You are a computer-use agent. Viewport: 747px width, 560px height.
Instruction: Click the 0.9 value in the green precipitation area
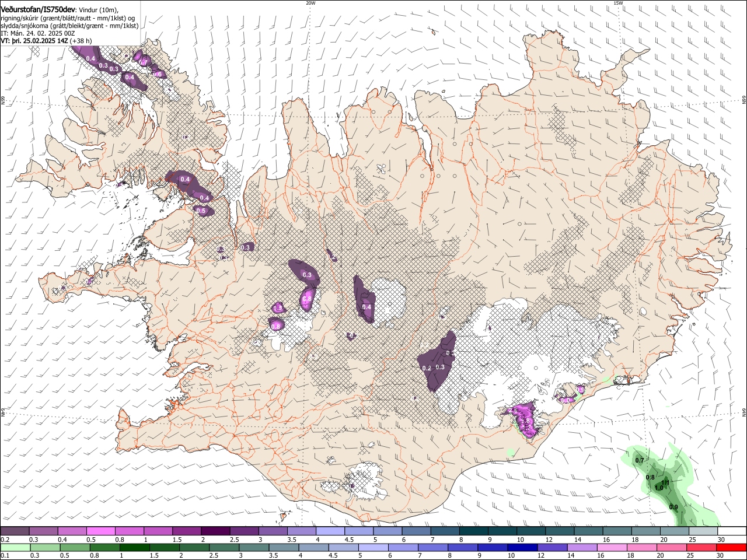pyautogui.click(x=673, y=508)
